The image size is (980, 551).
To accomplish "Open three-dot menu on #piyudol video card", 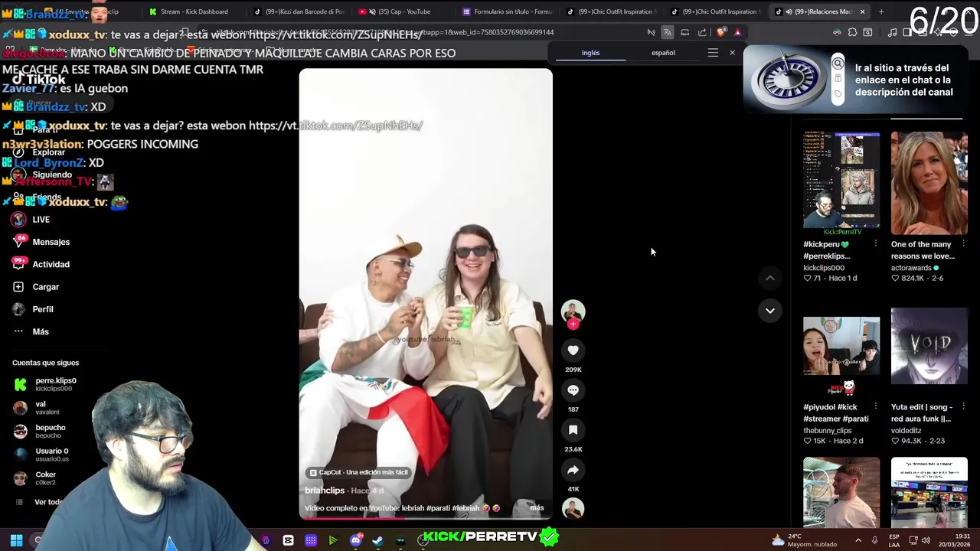I will [x=876, y=406].
